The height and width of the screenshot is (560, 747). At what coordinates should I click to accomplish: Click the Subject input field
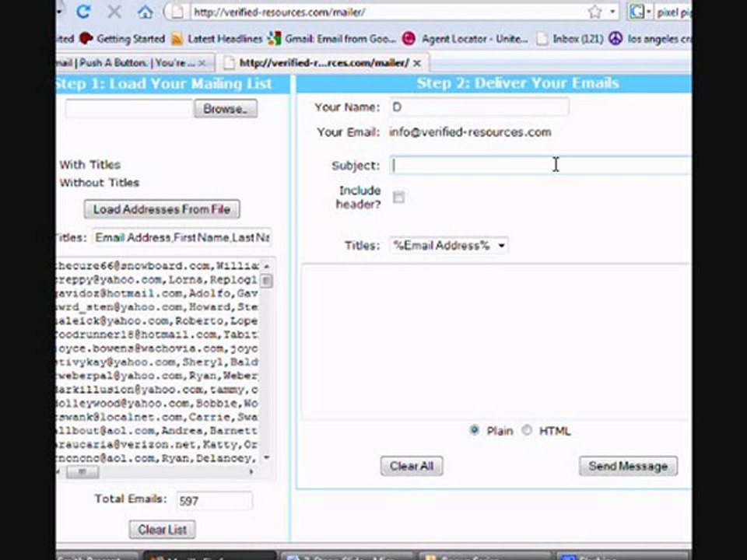point(540,165)
